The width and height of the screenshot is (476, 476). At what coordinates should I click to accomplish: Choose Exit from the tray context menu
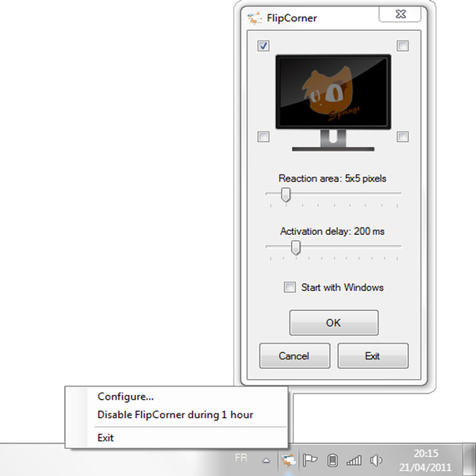pos(176,437)
